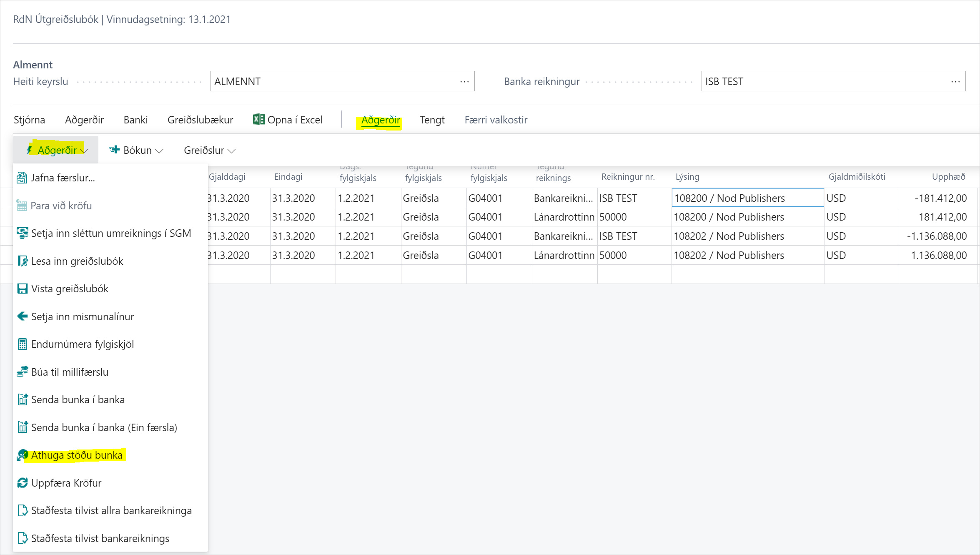Screen dimensions: 980x555
Task: Click amount cell 1.136.088,00
Action: click(939, 255)
